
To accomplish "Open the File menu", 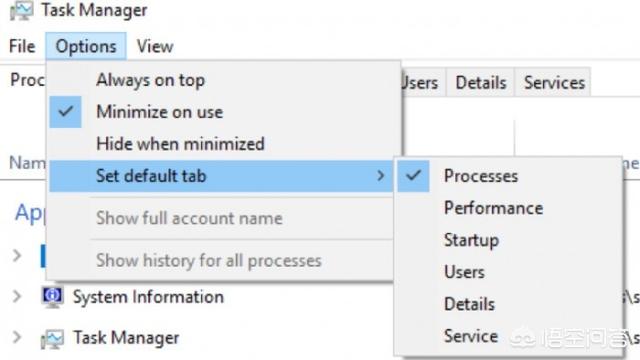I will pyautogui.click(x=22, y=46).
